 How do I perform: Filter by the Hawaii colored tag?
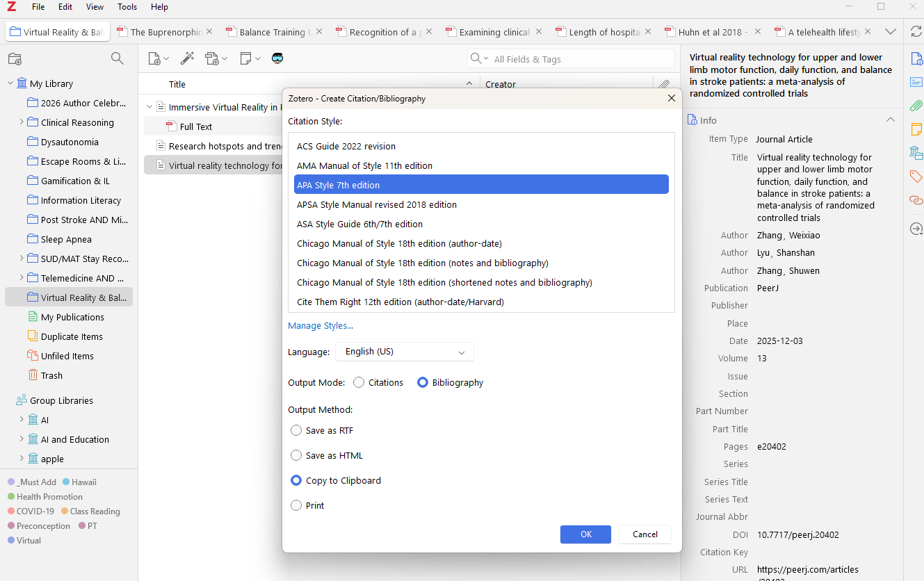tap(79, 482)
